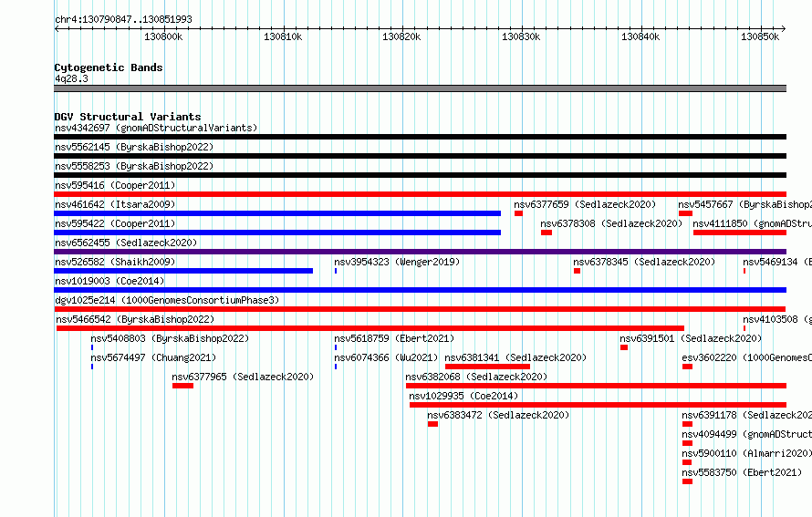812x517 pixels.
Task: Click the red bar of nsv595416
Action: coord(420,194)
